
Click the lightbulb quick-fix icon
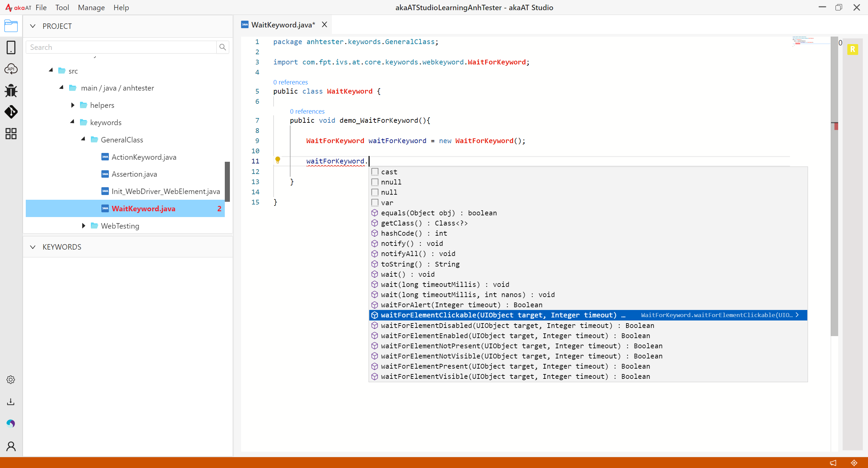pos(278,160)
